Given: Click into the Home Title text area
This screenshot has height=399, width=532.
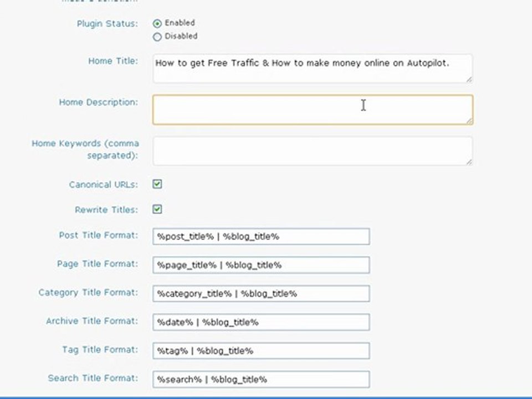Looking at the screenshot, I should [x=313, y=69].
